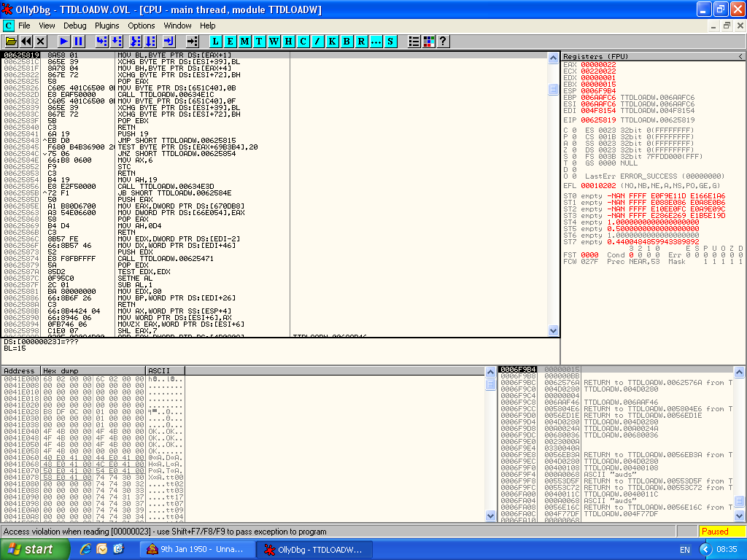Open help with question mark icon

[443, 42]
